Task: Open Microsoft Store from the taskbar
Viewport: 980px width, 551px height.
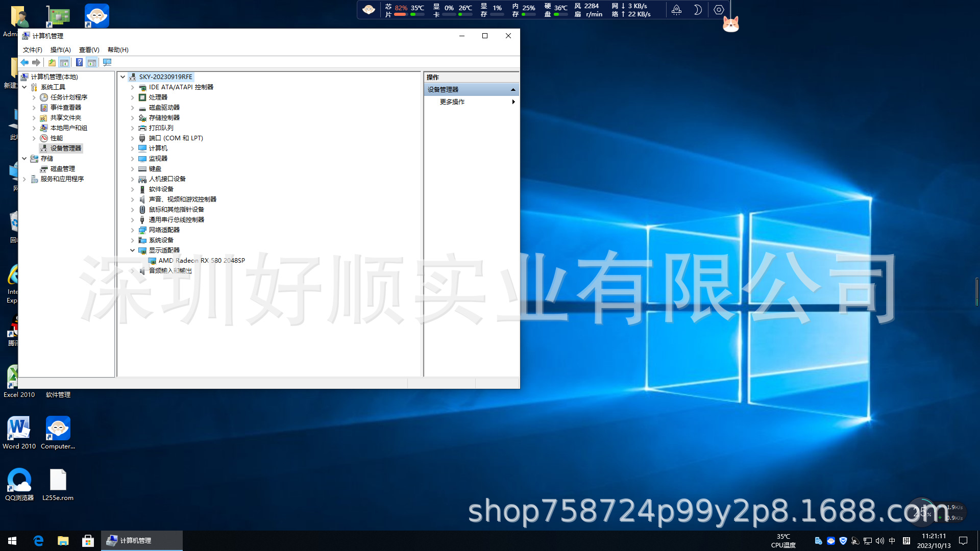Action: coord(88,541)
